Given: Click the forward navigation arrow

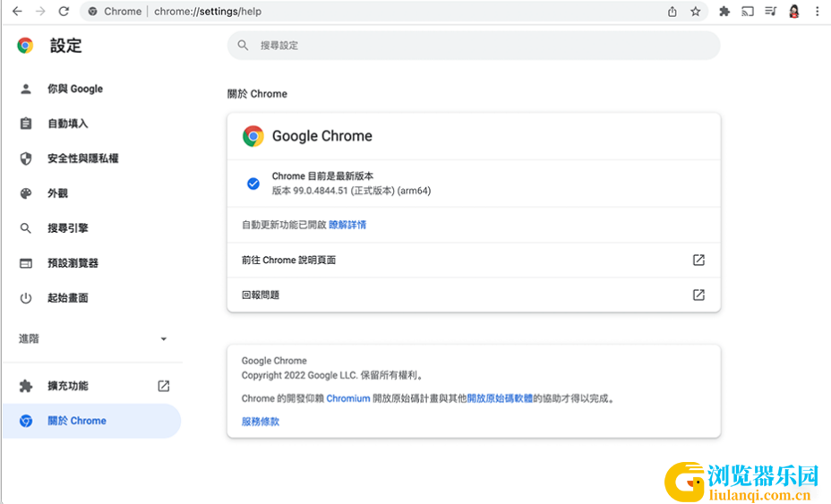Looking at the screenshot, I should 40,11.
